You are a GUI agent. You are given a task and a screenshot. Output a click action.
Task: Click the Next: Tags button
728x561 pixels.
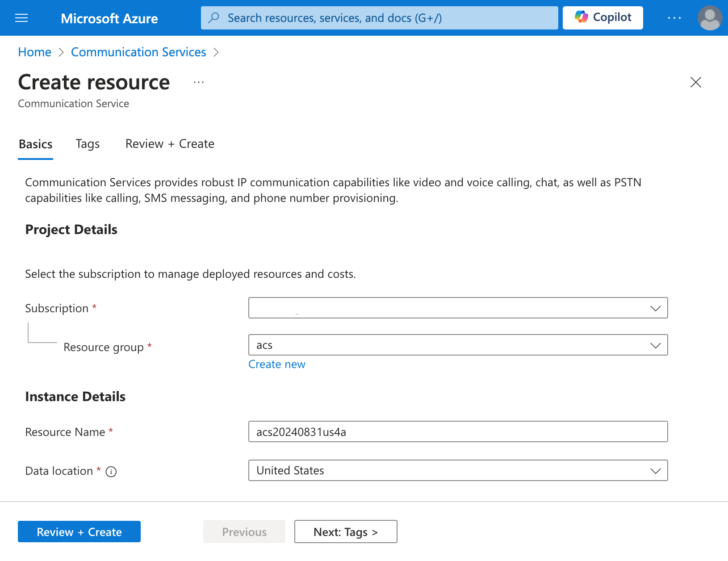pos(346,532)
